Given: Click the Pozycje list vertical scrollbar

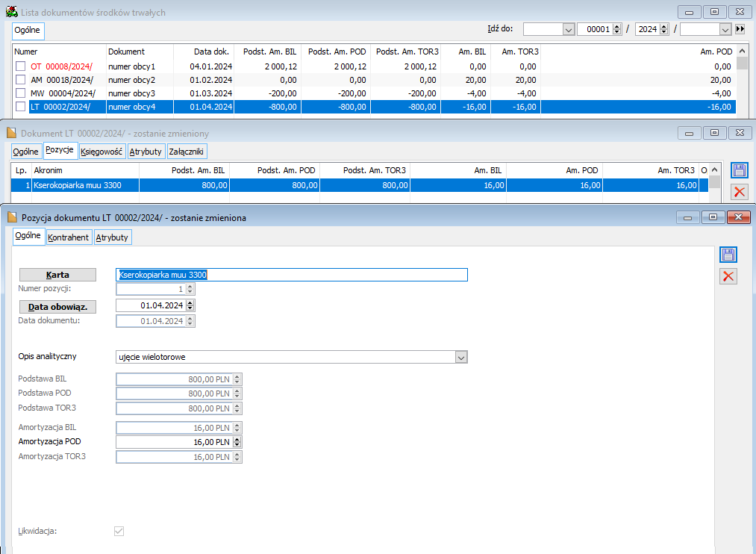Looking at the screenshot, I should (714, 182).
